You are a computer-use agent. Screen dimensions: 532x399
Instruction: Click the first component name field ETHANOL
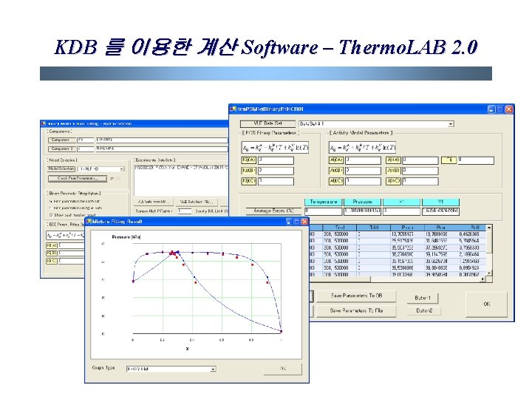(162, 140)
